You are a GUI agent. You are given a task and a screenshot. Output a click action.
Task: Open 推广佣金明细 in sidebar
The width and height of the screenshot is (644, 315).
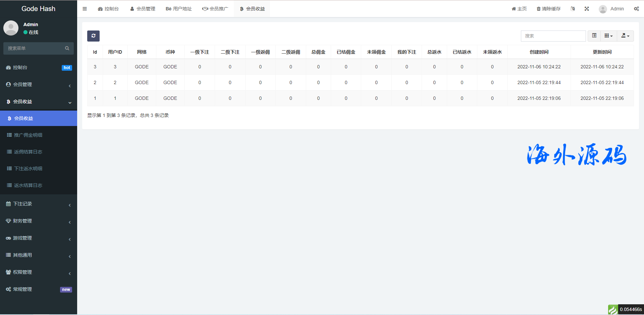pyautogui.click(x=28, y=135)
